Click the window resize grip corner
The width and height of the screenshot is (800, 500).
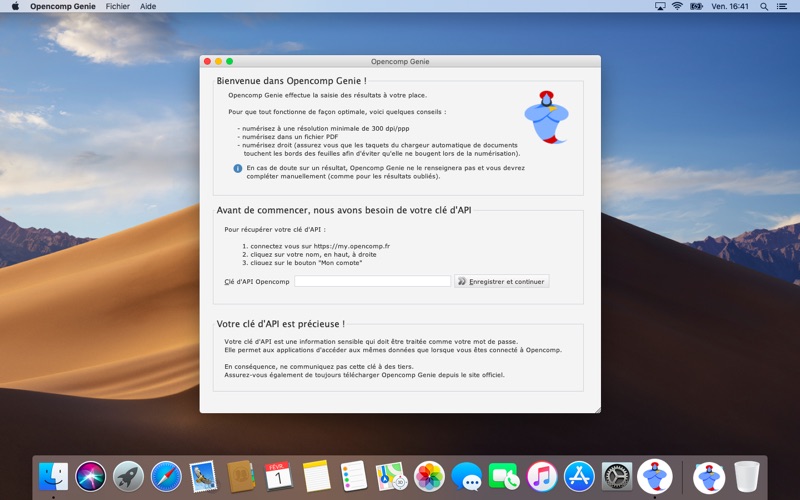(597, 410)
